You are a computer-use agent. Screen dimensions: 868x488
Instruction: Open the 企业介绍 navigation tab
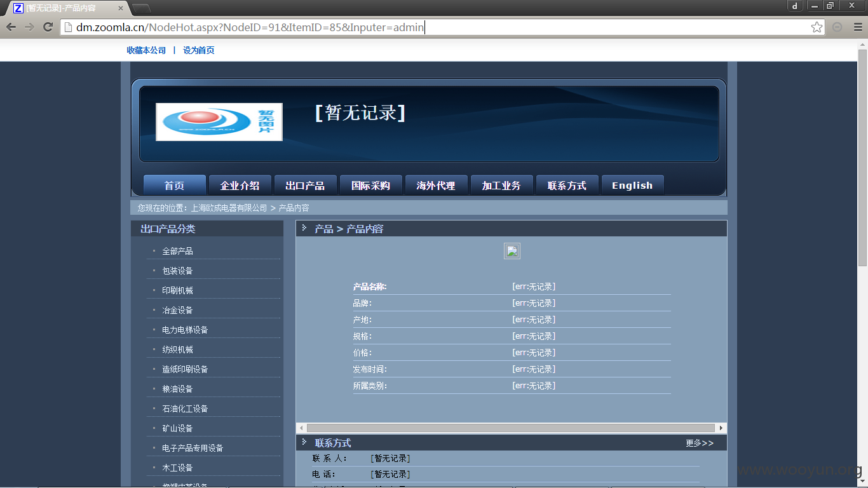[240, 186]
